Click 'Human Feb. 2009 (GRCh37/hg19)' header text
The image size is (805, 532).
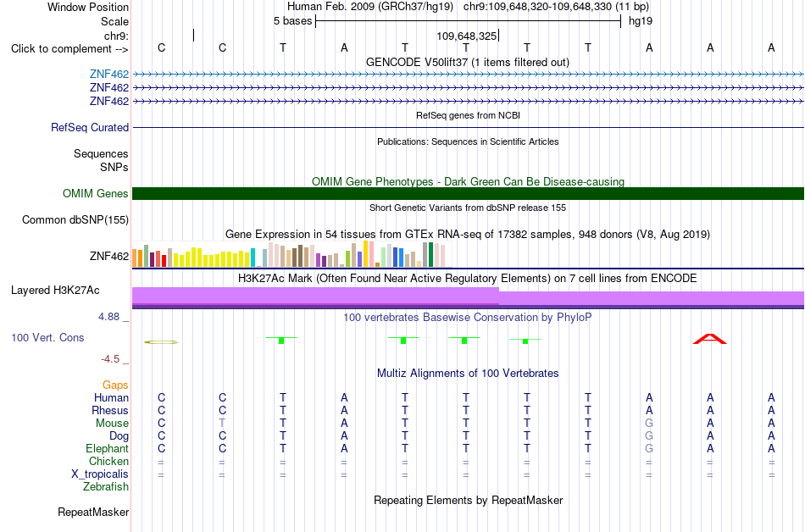tap(370, 7)
